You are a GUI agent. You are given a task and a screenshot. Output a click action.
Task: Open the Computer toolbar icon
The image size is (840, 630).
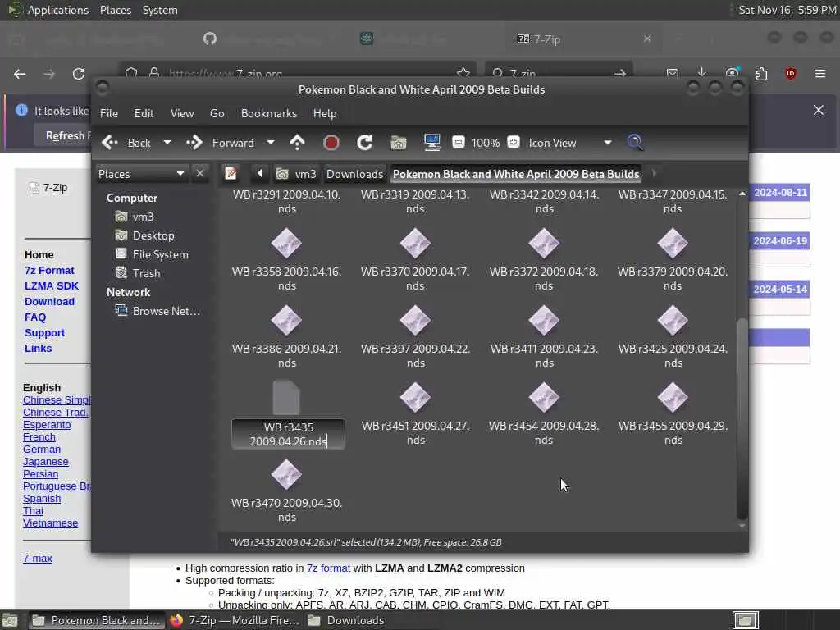point(431,143)
